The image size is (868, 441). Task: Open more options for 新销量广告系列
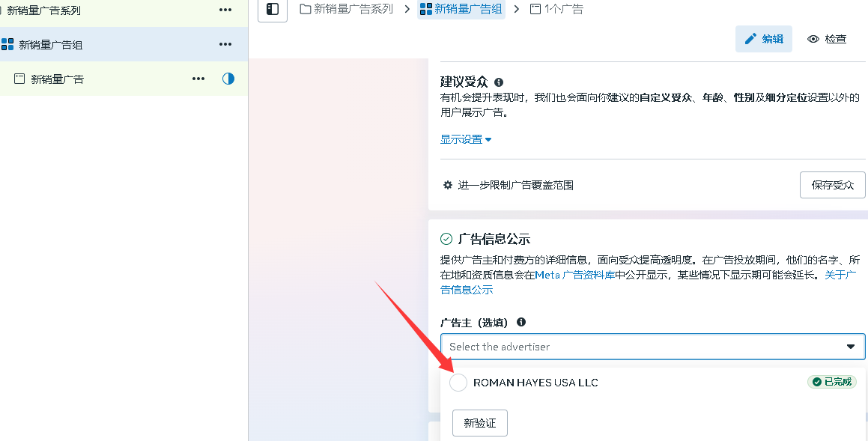tap(225, 10)
